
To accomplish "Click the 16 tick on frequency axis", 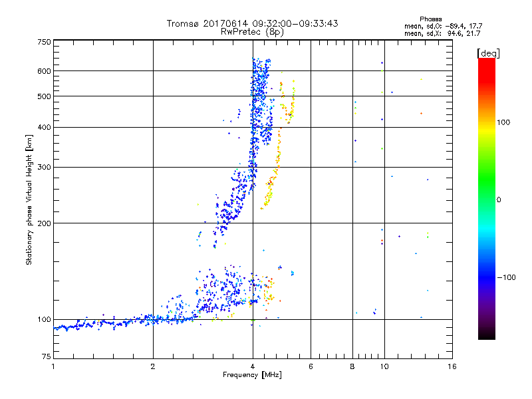I will [452, 367].
